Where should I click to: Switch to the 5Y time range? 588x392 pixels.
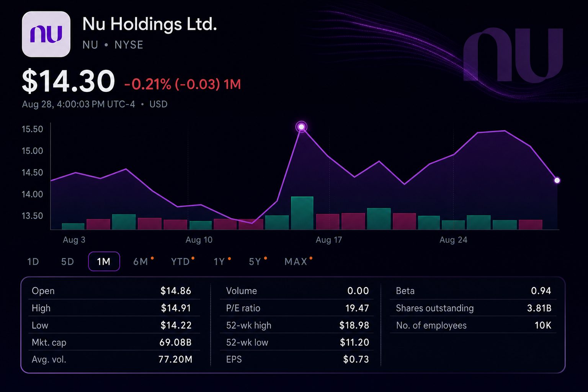coord(255,262)
